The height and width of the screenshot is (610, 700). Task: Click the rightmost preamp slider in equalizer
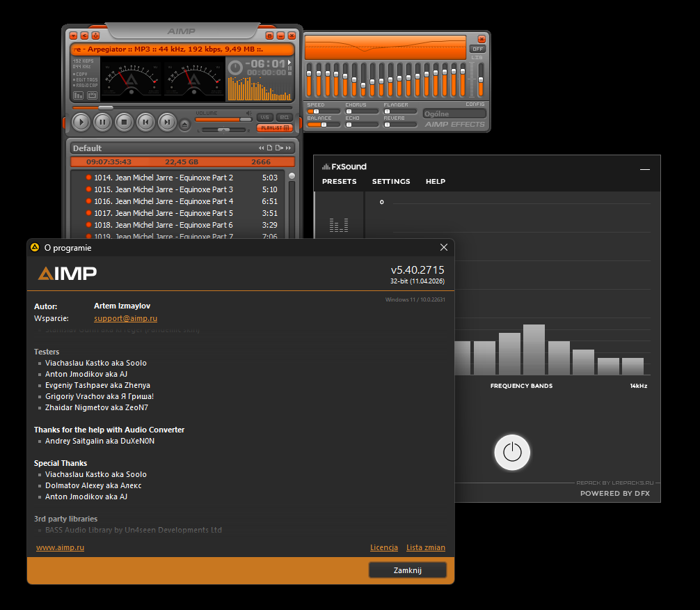pyautogui.click(x=481, y=79)
